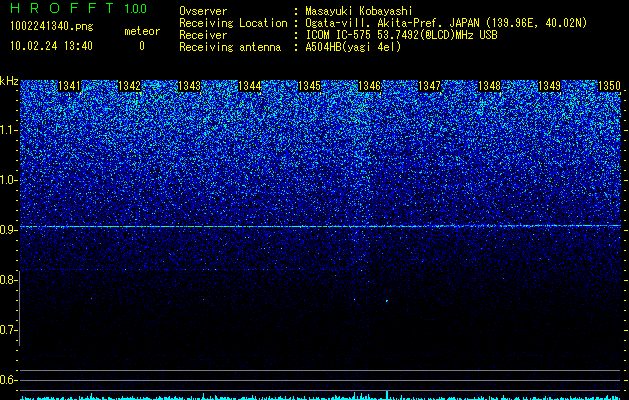Click the 1343 time marker

(189, 86)
